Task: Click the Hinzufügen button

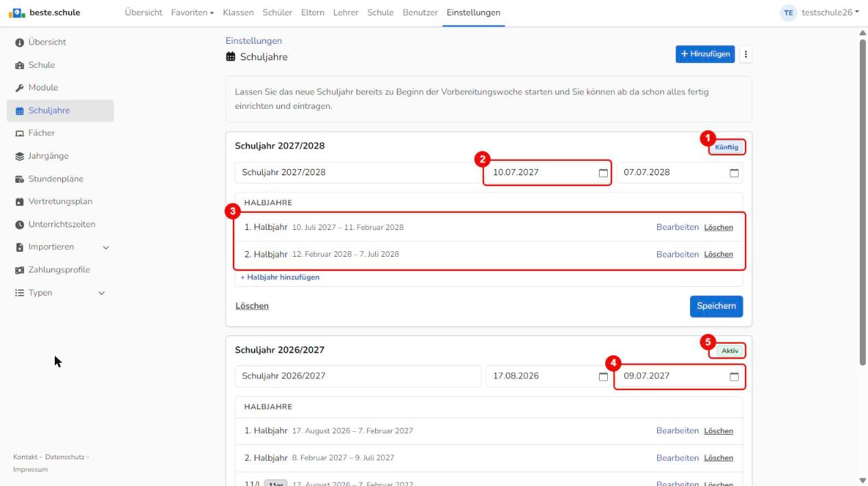Action: (x=705, y=54)
